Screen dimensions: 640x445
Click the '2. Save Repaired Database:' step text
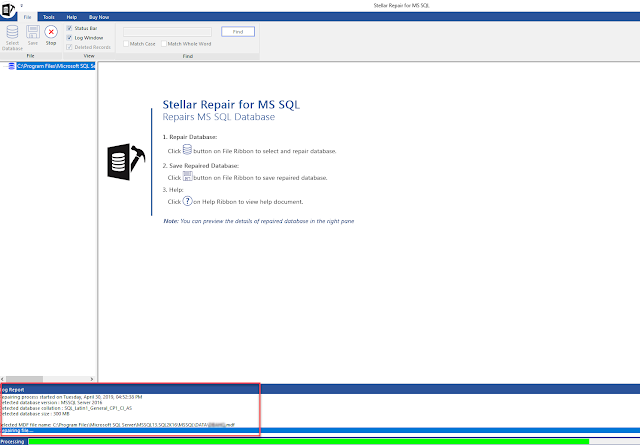click(201, 166)
